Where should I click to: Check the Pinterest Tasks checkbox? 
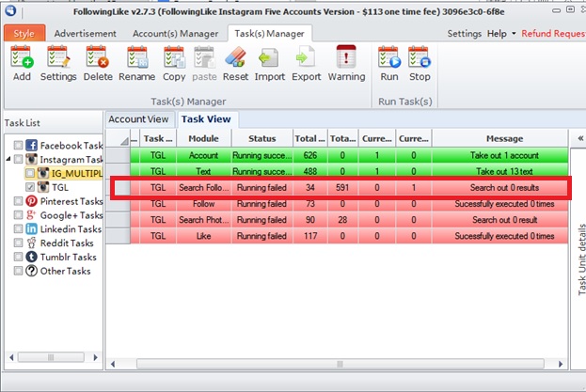coord(18,201)
